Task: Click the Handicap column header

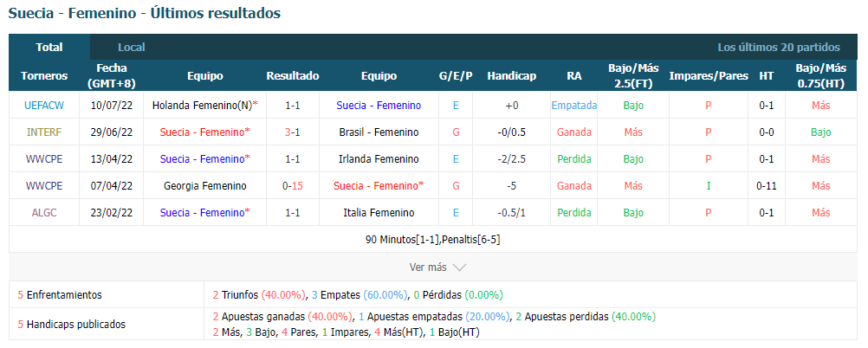Action: pos(511,76)
